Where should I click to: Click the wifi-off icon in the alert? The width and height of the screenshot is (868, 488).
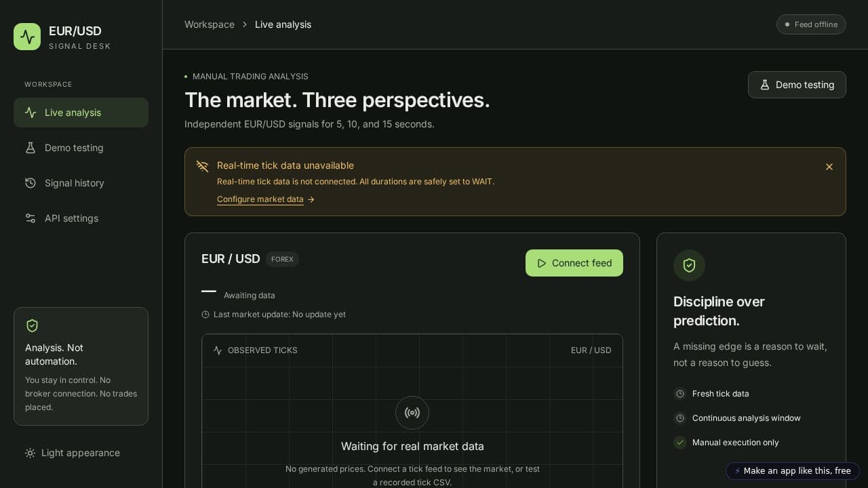[202, 166]
